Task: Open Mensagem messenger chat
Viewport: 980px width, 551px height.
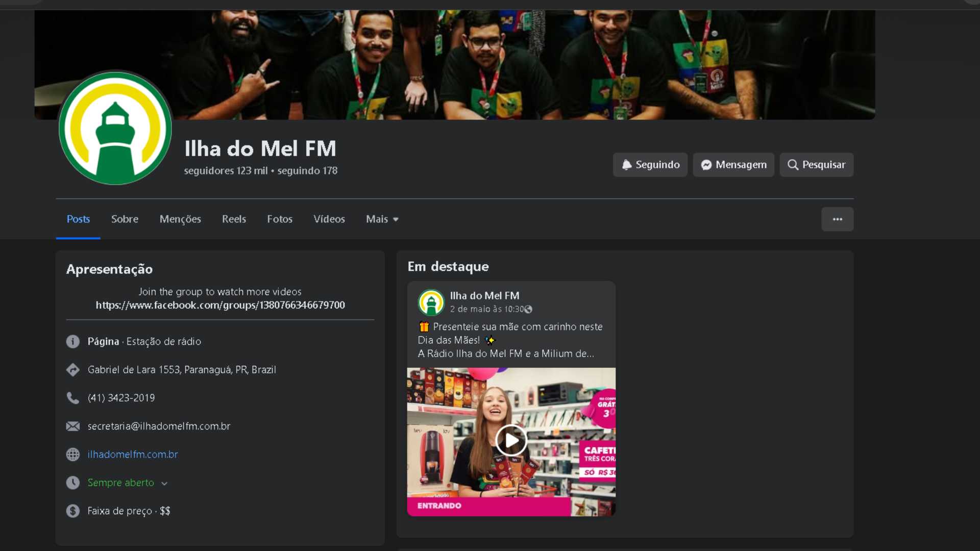Action: coord(733,165)
